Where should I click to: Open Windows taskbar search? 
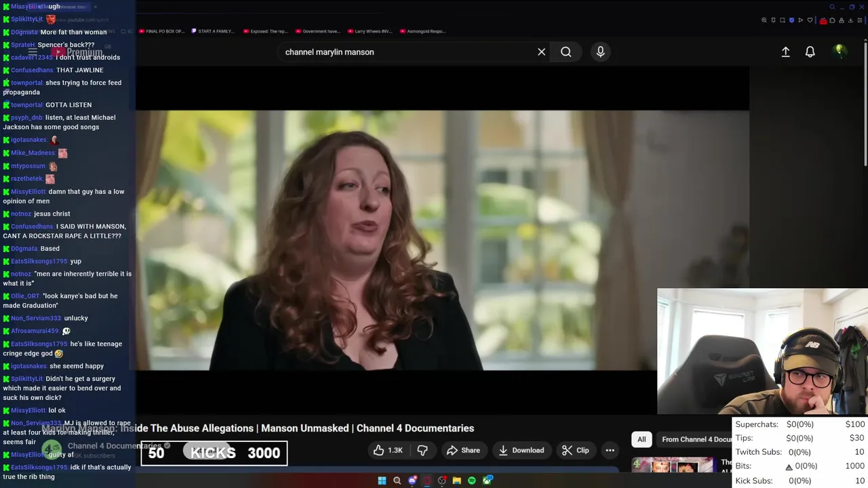click(397, 481)
